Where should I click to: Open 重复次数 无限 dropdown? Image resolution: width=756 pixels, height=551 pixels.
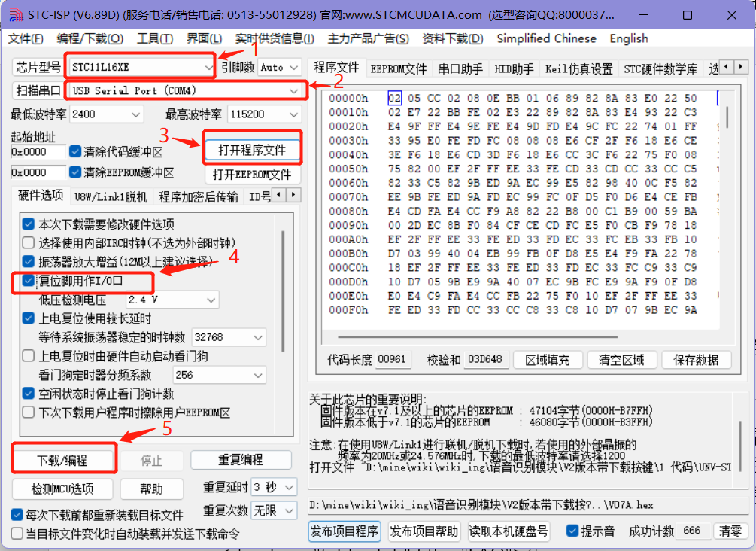click(x=274, y=510)
